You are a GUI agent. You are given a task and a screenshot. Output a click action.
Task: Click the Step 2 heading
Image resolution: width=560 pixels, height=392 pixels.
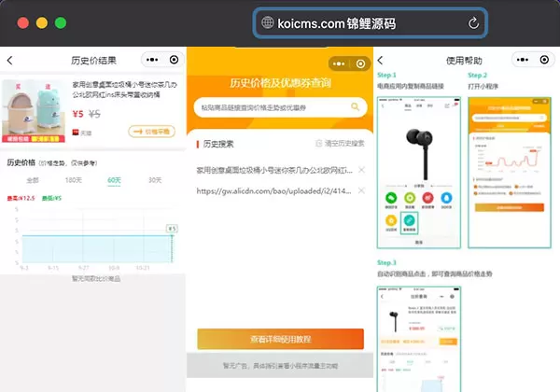[x=478, y=76]
